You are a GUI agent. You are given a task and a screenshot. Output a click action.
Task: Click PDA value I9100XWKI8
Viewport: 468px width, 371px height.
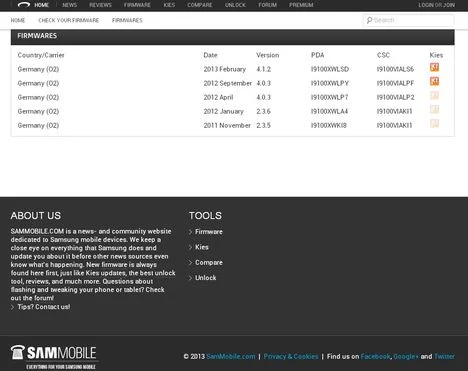329,125
